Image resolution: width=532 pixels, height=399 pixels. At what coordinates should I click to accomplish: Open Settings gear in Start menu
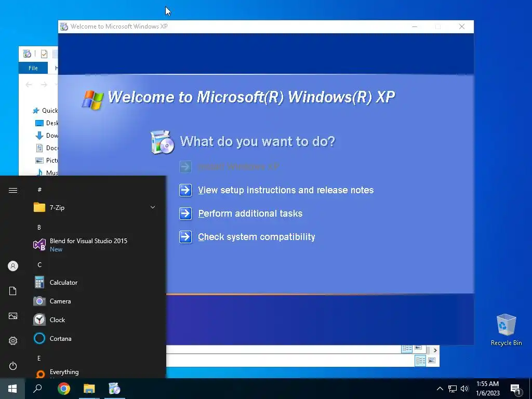click(x=13, y=341)
